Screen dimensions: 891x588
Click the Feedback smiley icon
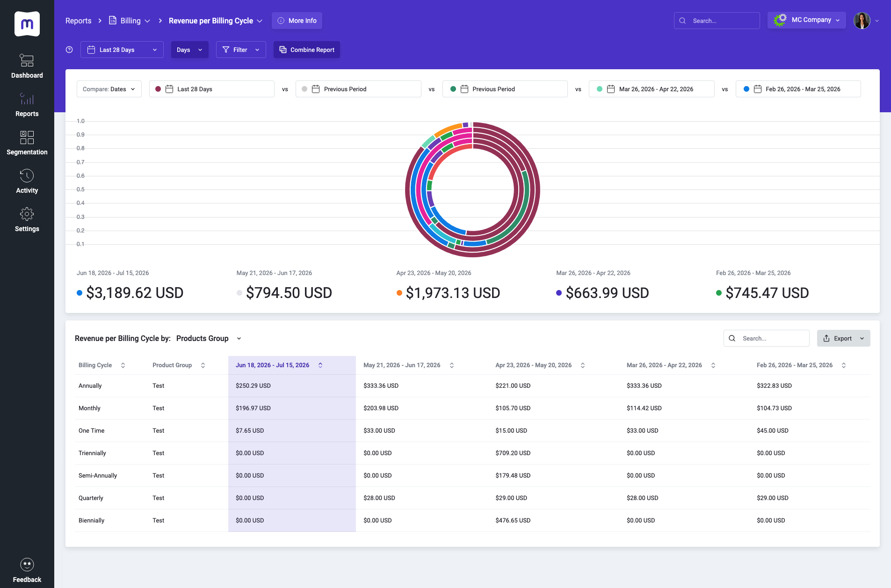coord(27,565)
